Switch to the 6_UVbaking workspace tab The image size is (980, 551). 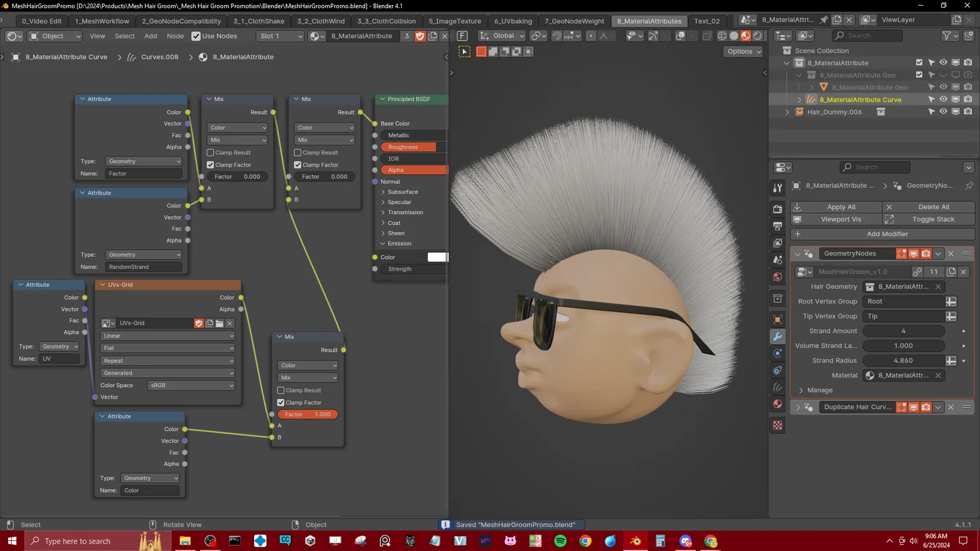512,20
